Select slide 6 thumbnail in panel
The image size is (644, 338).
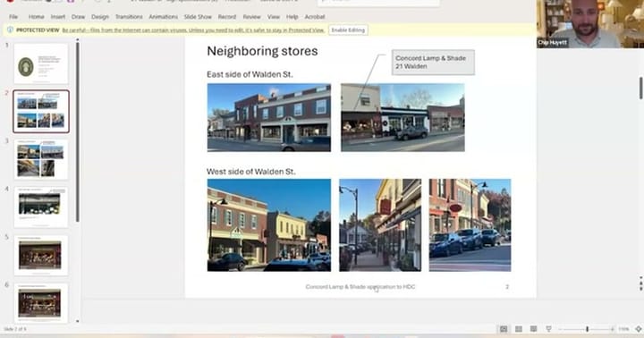41,303
